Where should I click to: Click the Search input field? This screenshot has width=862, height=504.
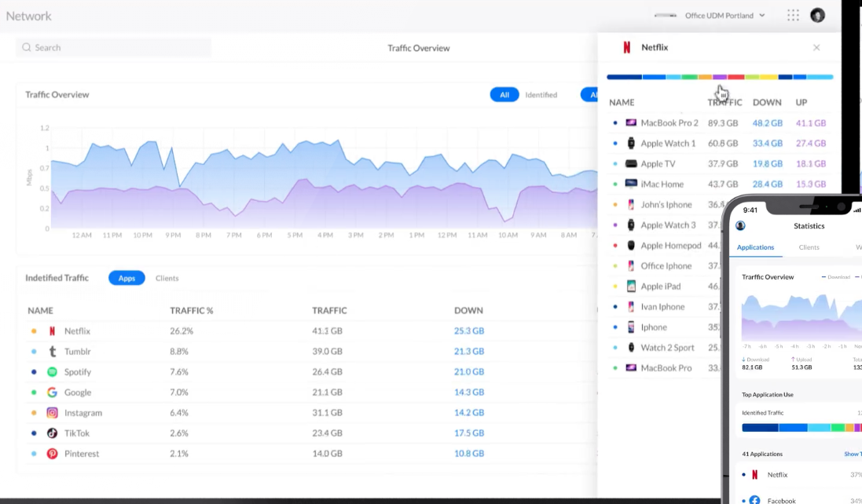(113, 48)
